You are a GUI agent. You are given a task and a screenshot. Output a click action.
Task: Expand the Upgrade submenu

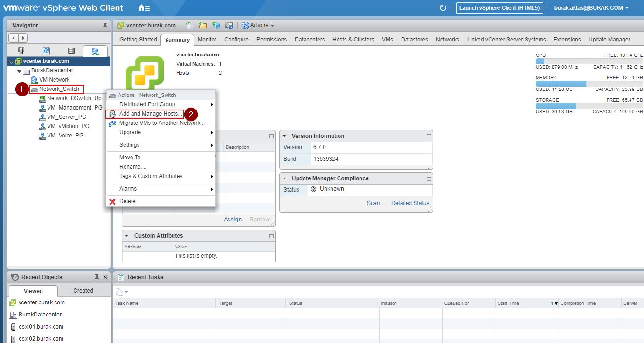tap(161, 132)
